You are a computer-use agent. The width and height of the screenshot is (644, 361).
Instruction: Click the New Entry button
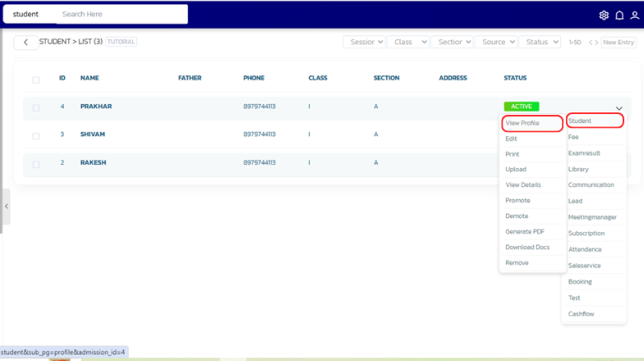(618, 43)
